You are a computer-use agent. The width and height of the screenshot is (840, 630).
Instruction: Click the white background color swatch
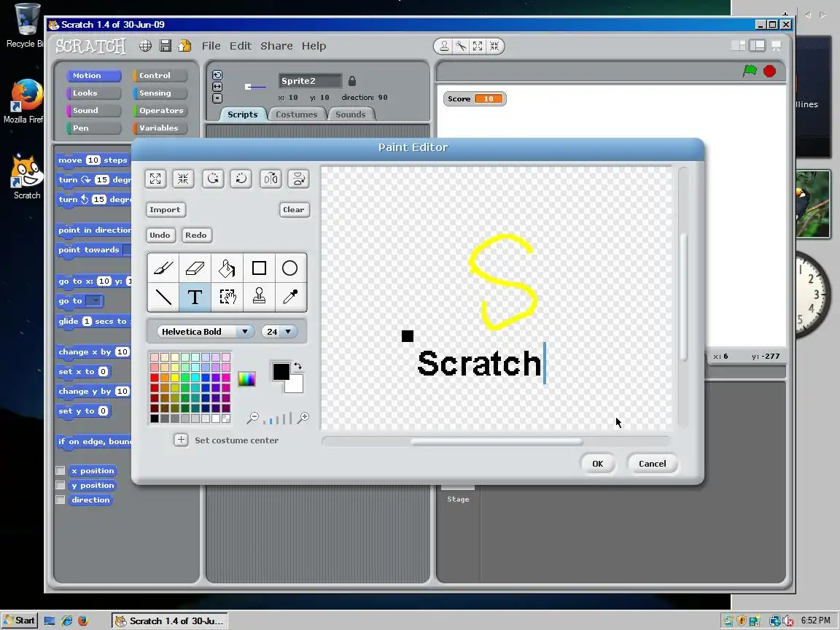[x=295, y=385]
